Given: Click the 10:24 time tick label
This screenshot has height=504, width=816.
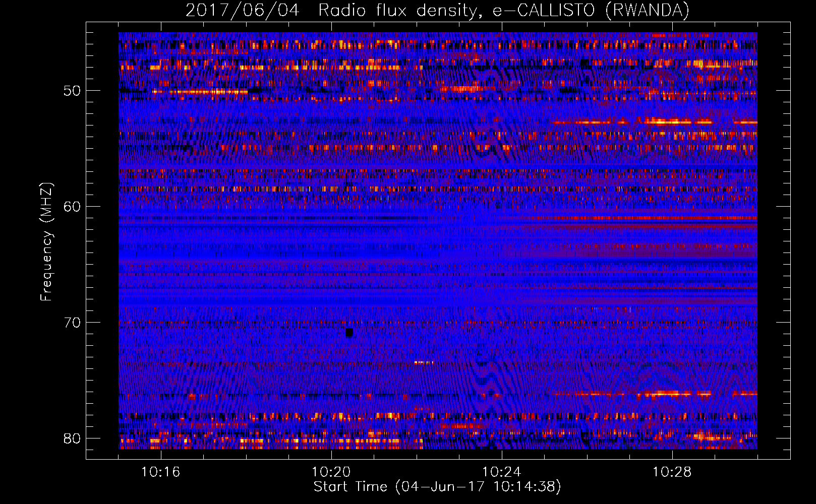Looking at the screenshot, I should 502,472.
